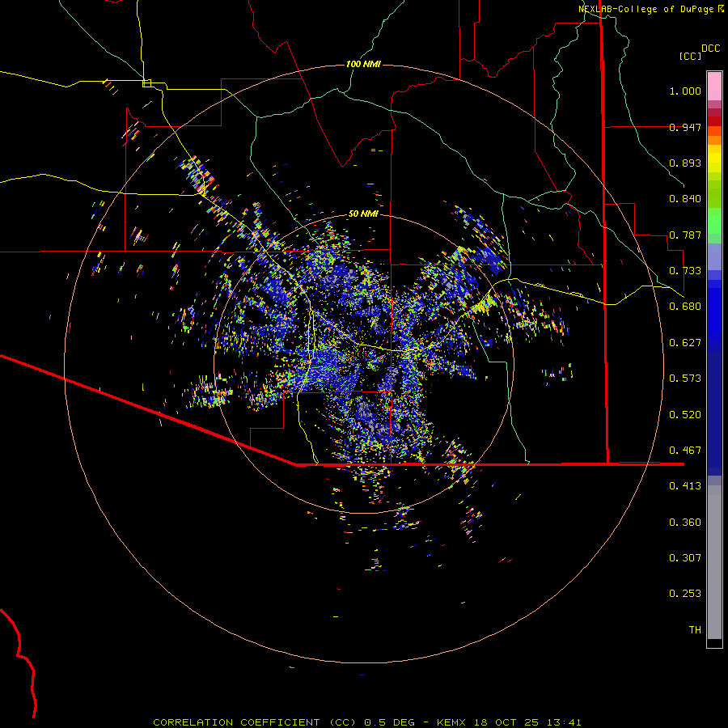The height and width of the screenshot is (728, 728).
Task: Click the bright green color bar segment
Action: click(714, 221)
